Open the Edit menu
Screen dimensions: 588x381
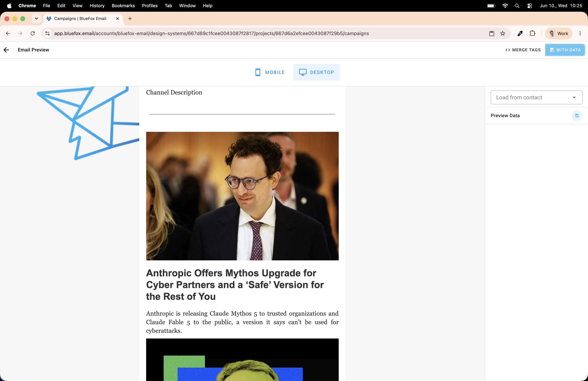pos(61,6)
